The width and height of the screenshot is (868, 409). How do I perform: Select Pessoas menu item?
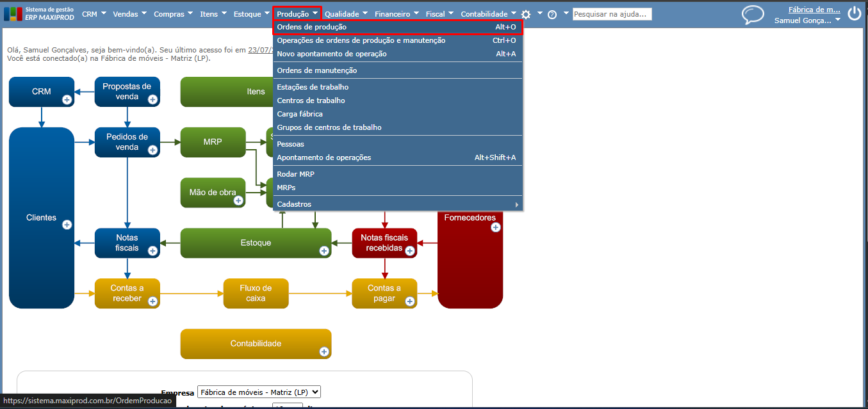pos(398,144)
